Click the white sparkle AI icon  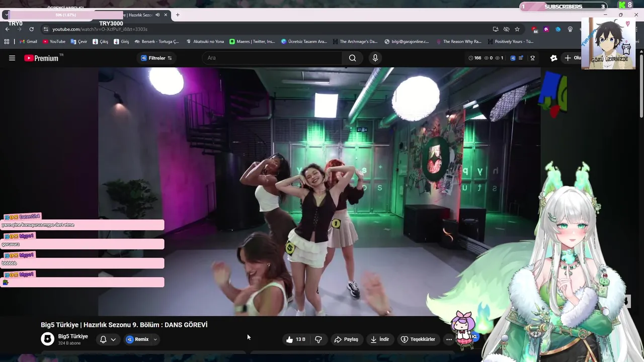click(x=553, y=58)
